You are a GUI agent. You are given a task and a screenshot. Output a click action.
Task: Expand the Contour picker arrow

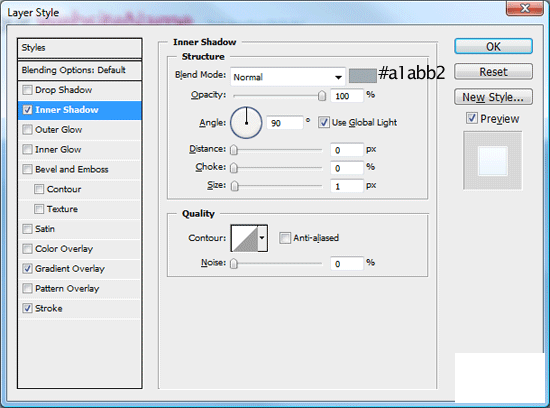click(263, 238)
